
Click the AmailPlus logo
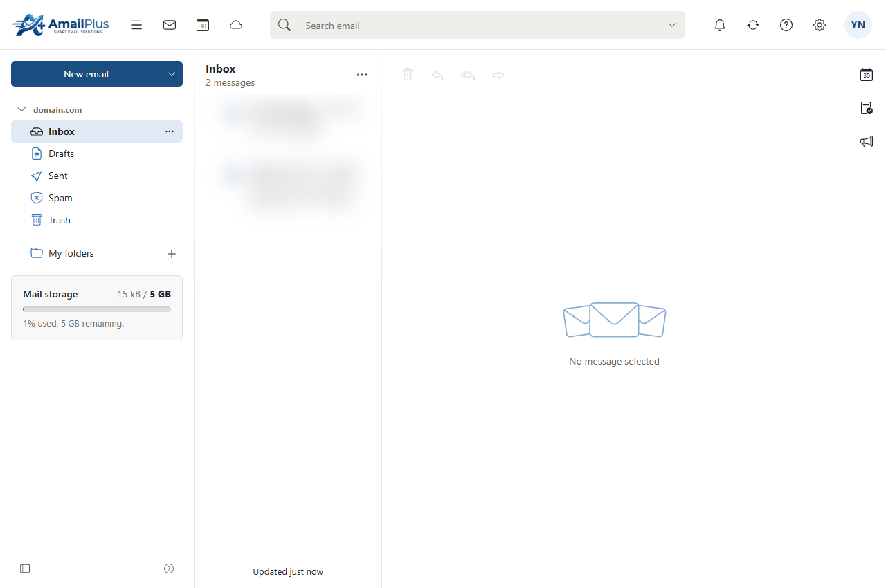[x=61, y=25]
